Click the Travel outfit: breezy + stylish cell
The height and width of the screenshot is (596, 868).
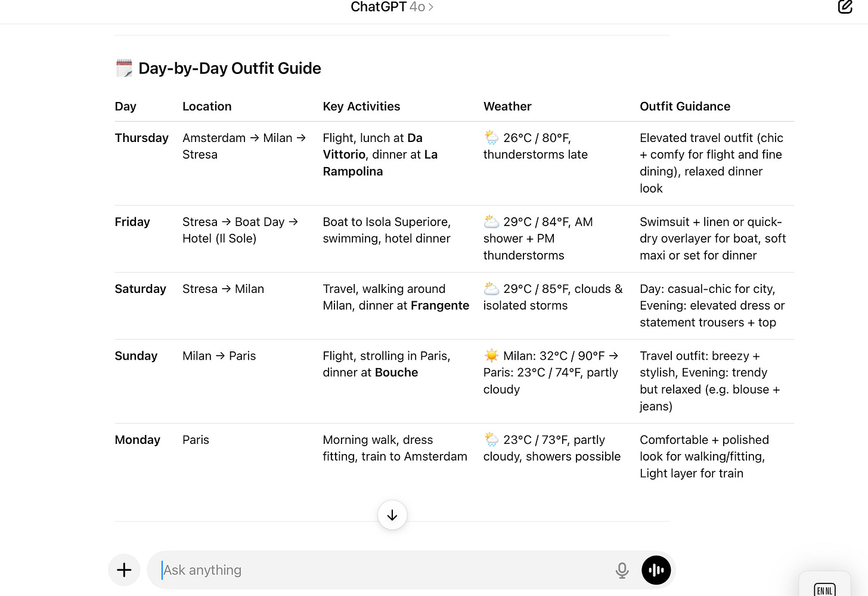pyautogui.click(x=709, y=381)
